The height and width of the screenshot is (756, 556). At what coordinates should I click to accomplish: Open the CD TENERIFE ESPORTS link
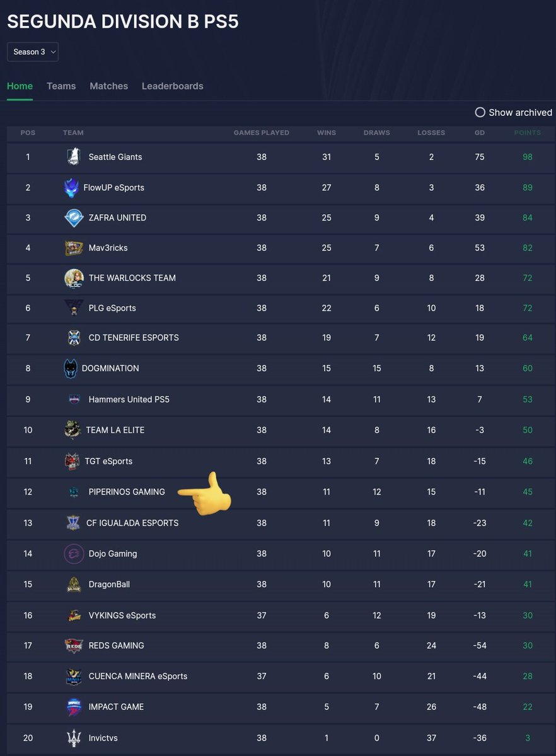[x=134, y=338]
